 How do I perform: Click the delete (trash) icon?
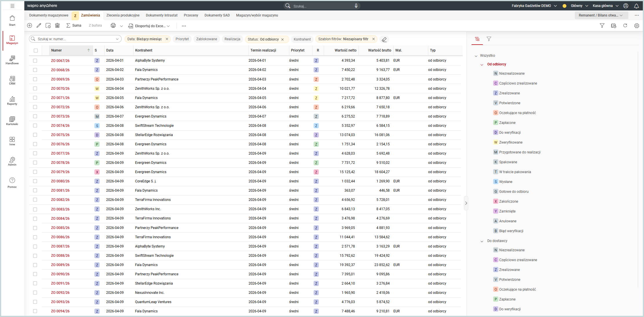[x=57, y=25]
